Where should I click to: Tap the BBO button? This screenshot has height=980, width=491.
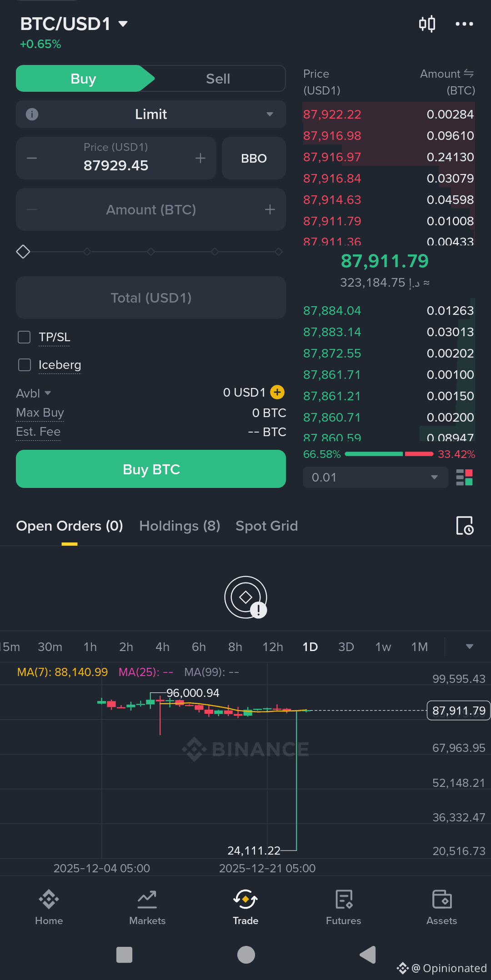point(254,158)
